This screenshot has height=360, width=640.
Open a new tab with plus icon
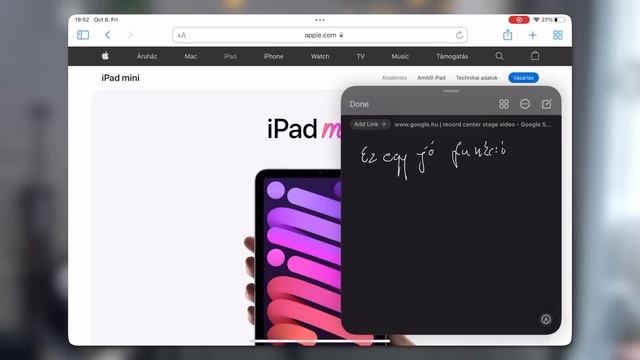click(533, 35)
